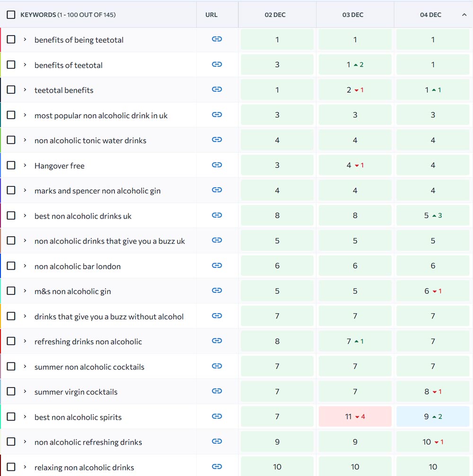Open link icon for 'marks and spencer non alcoholic gin'
Screen dimensions: 473x476
click(x=217, y=190)
